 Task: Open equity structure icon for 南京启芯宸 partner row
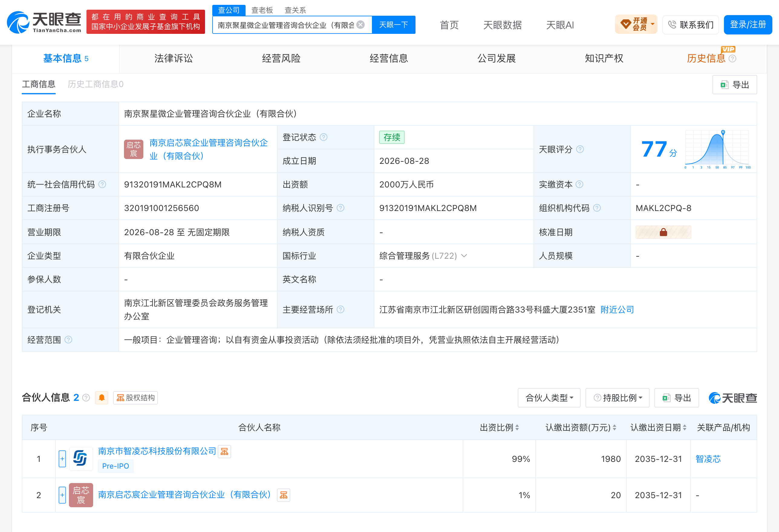coord(284,495)
